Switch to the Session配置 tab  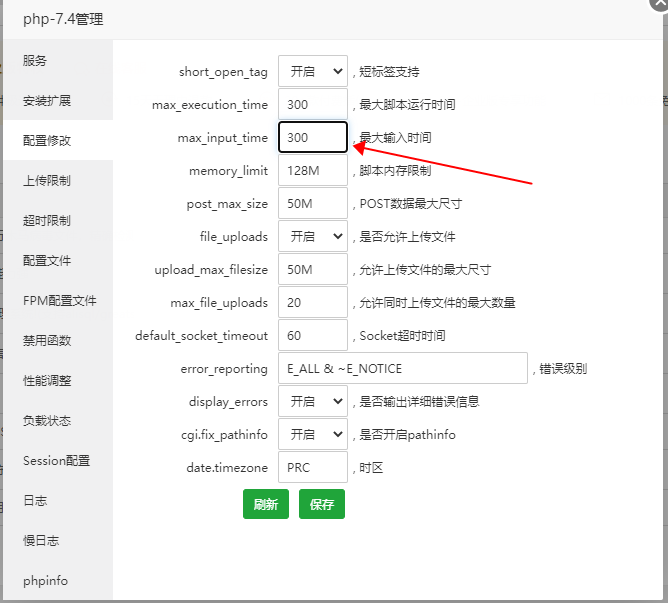tap(57, 461)
